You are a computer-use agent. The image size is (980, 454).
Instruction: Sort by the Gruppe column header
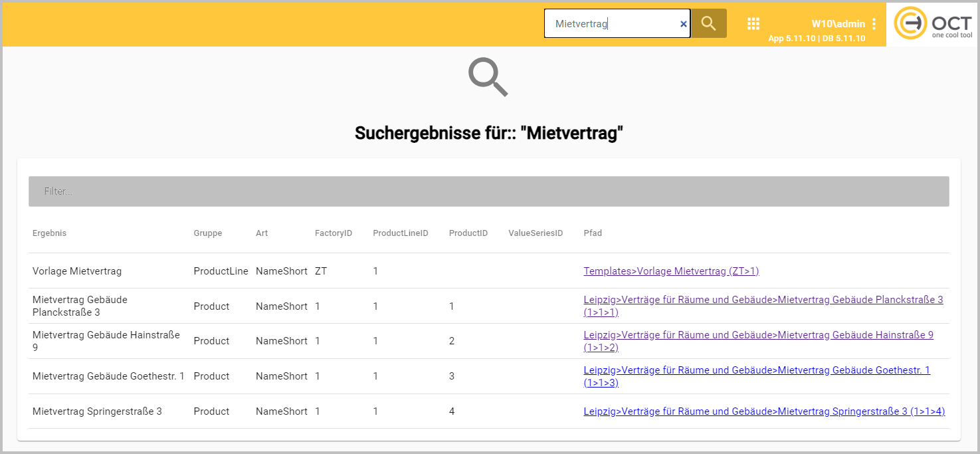(208, 233)
